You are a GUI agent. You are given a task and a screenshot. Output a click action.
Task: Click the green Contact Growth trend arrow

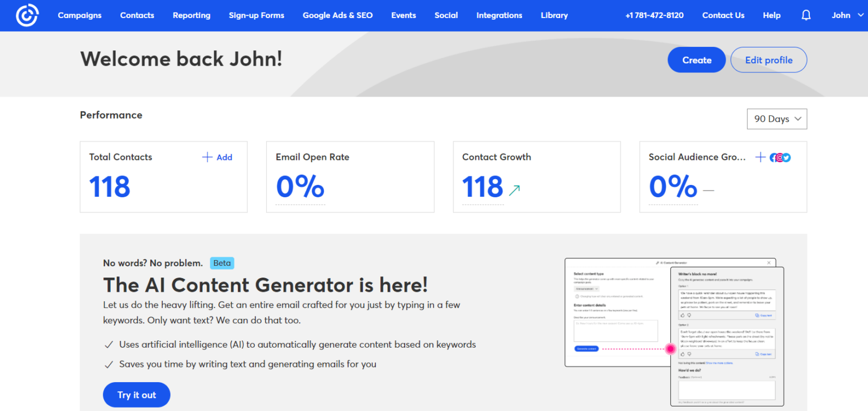(x=514, y=190)
